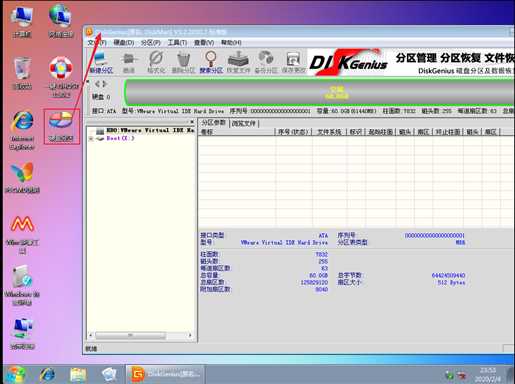
Task: Click the 新建分区 (New Partition) toolbar icon
Action: (101, 62)
